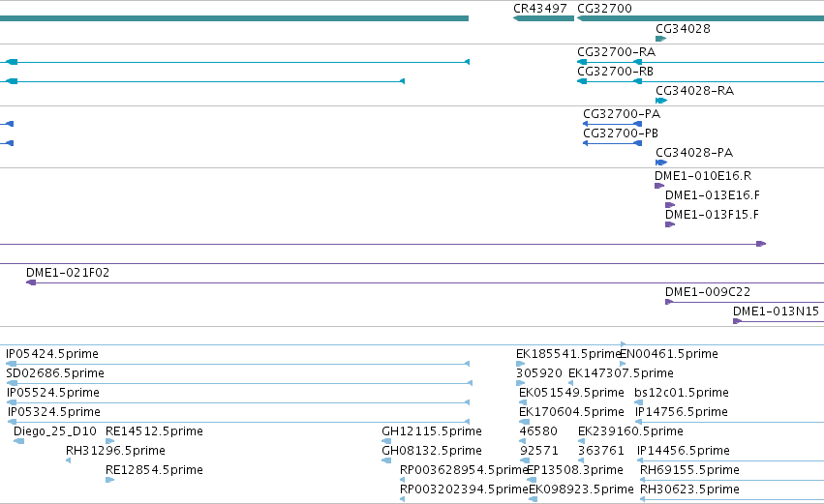
Task: Click the CG32700-PA protein feature line
Action: (612, 124)
